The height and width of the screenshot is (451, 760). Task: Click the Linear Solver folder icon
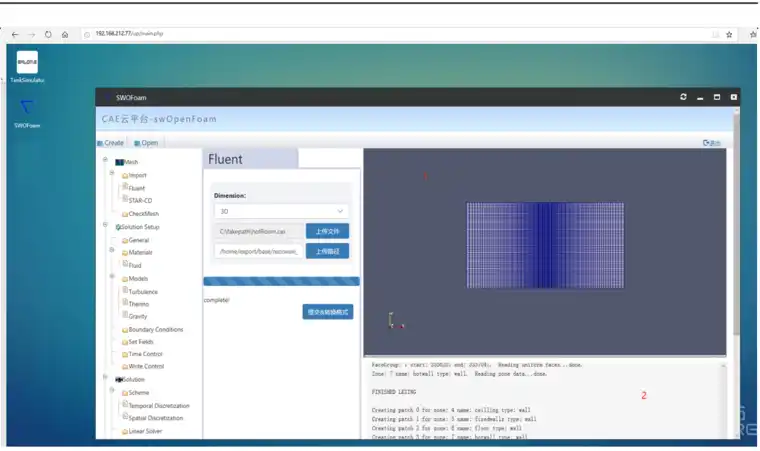pos(125,431)
